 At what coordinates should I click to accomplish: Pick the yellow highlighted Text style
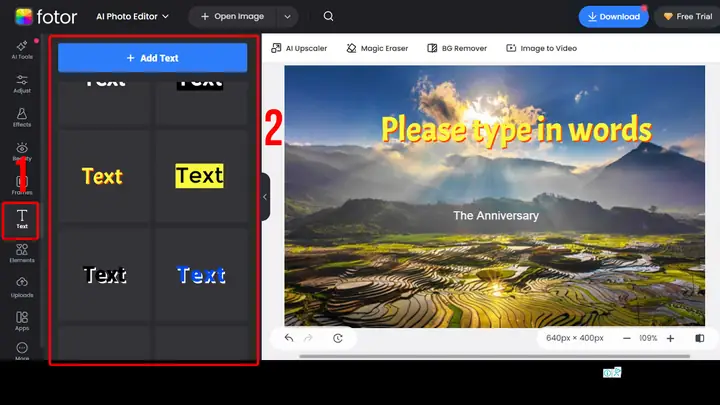200,176
